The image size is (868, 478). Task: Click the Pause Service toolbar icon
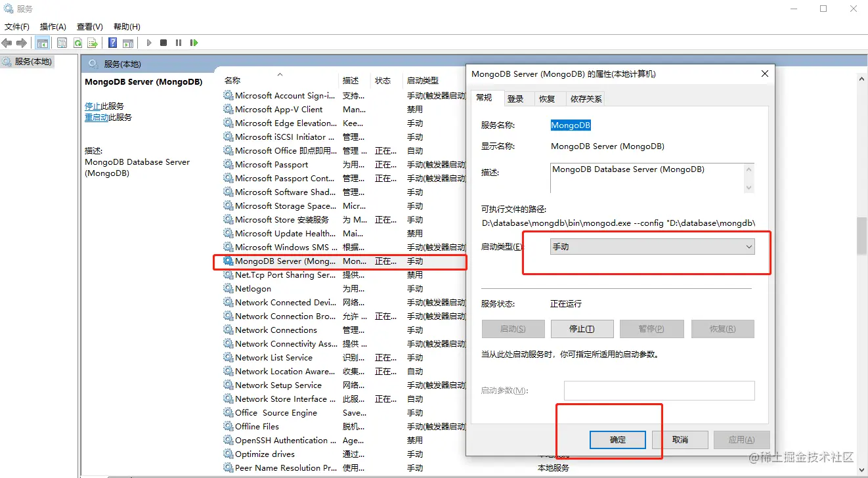[179, 43]
